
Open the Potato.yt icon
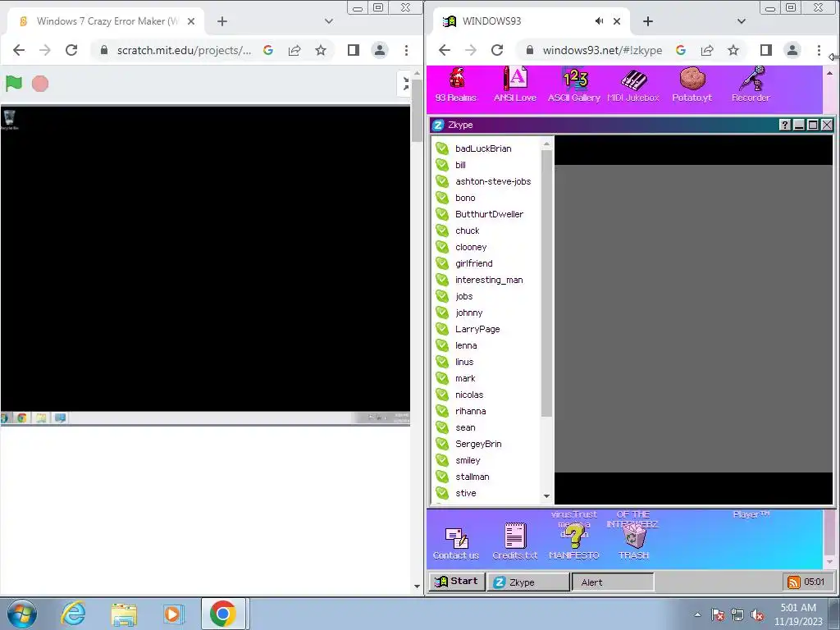[692, 84]
